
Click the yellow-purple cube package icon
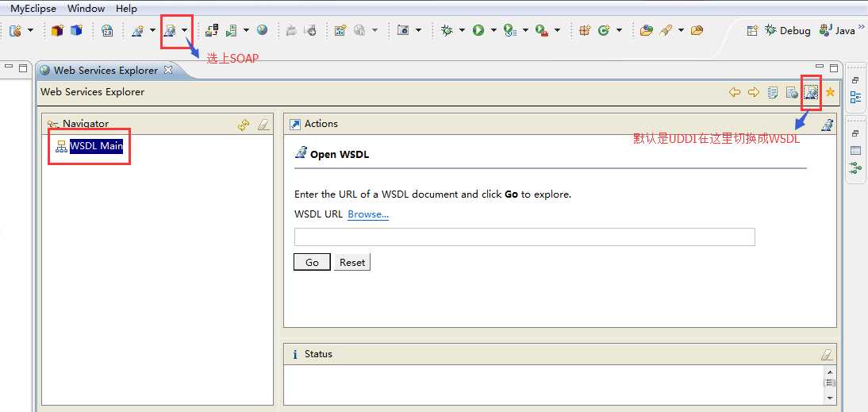point(58,30)
